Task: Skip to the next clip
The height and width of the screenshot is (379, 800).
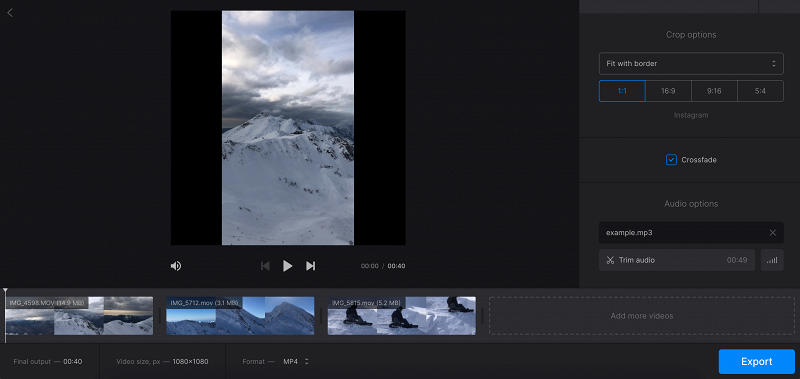Action: [x=310, y=266]
